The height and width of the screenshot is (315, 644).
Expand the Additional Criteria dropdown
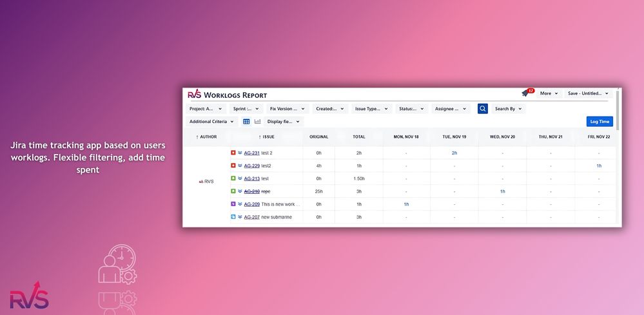point(211,121)
